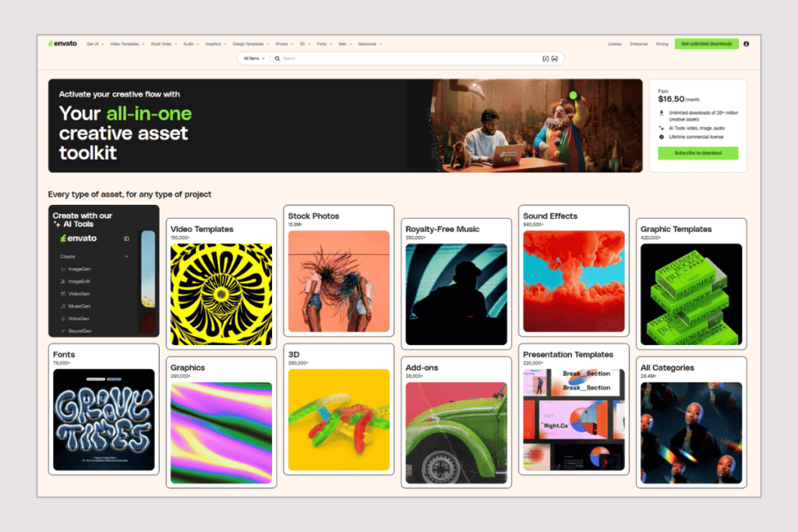The width and height of the screenshot is (798, 532).
Task: Click the last bracket icon in the search bar
Action: 554,58
